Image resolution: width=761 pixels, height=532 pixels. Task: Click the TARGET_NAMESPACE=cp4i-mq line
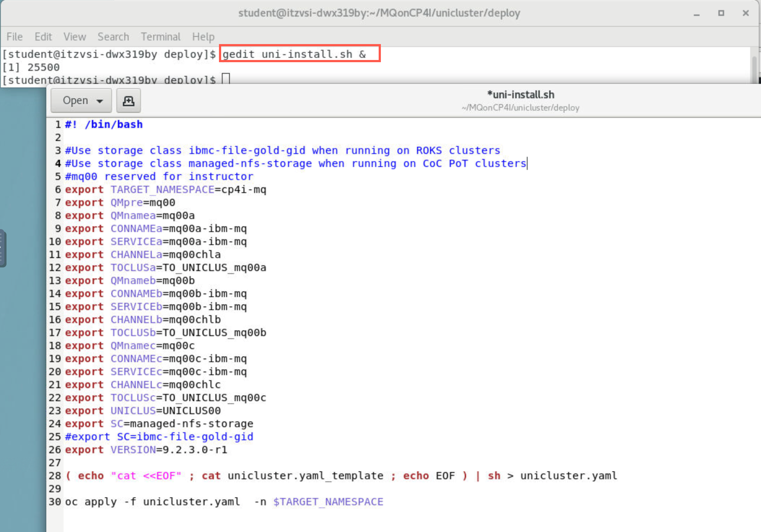(165, 189)
